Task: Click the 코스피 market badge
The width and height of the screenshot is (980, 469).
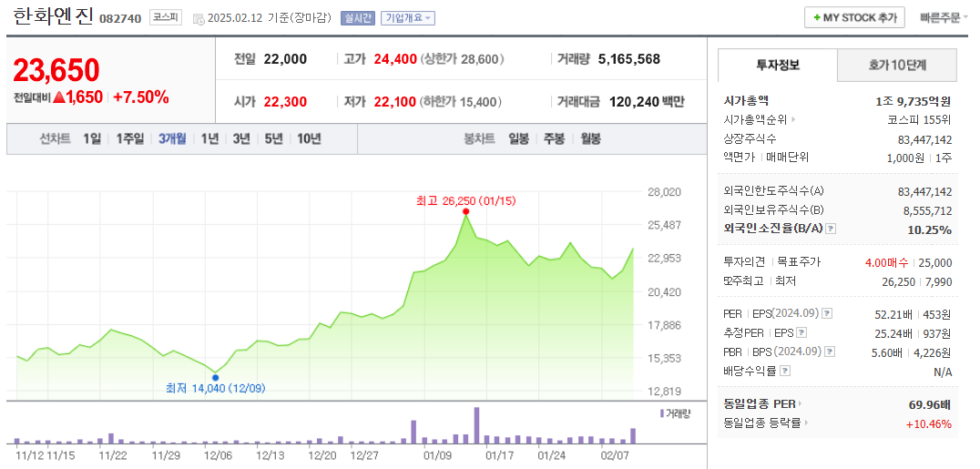Action: [166, 18]
